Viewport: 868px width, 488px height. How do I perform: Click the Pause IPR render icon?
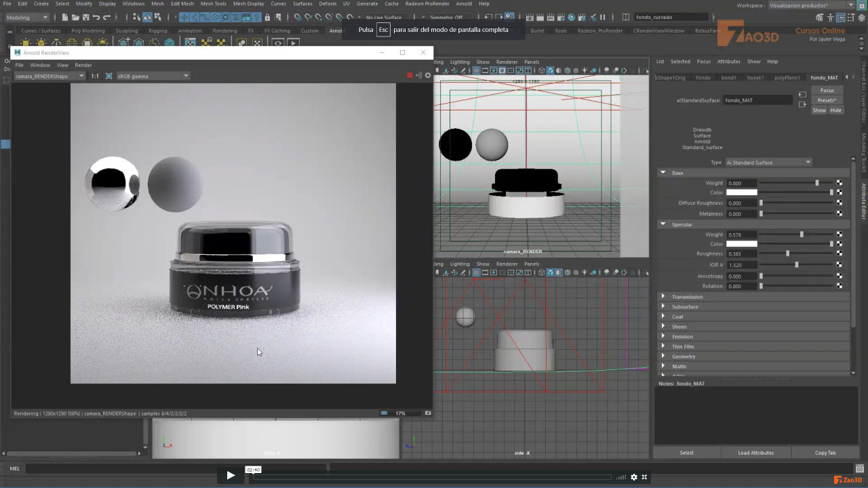click(x=602, y=17)
